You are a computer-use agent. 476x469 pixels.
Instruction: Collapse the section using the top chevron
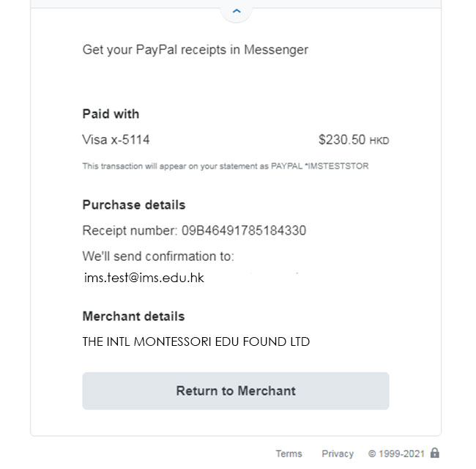coord(237,11)
